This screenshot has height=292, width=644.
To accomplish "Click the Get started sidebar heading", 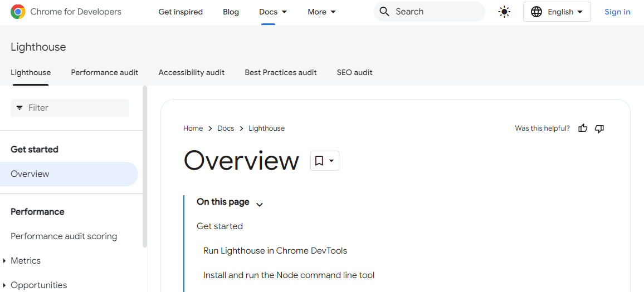I will 35,149.
